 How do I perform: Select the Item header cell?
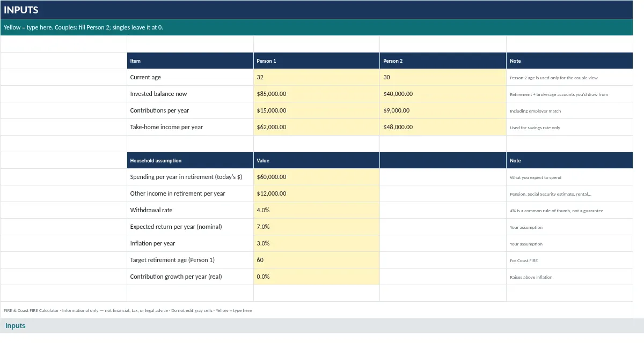click(x=190, y=61)
